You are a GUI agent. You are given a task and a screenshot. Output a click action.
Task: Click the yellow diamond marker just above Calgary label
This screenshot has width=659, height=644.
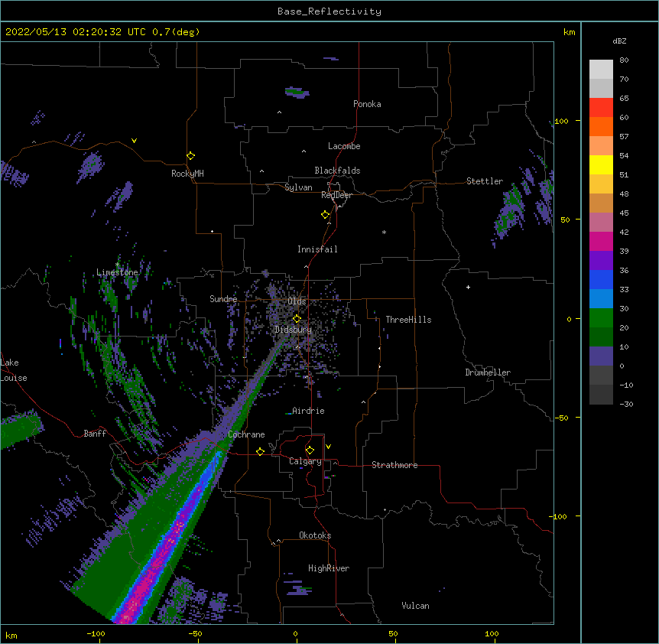coord(310,450)
